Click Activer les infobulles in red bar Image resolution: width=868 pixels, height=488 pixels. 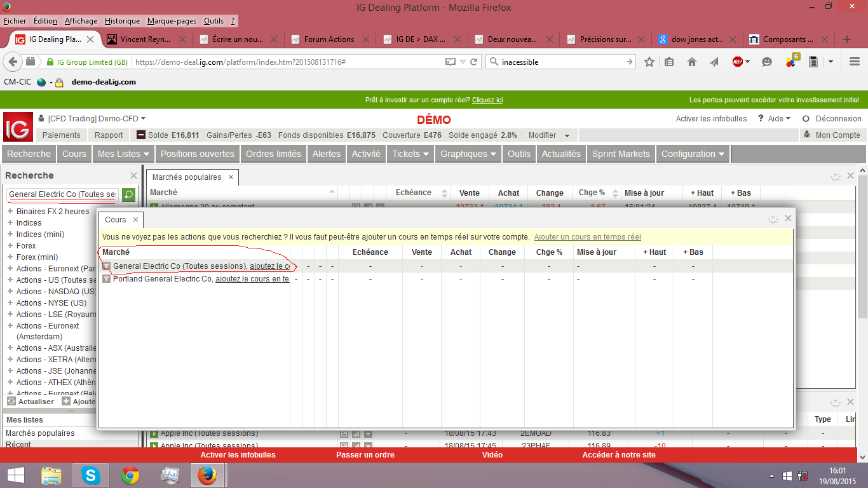coord(238,455)
